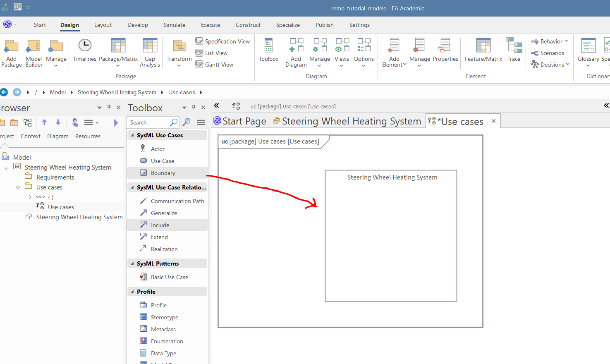Pin the Browser panel
This screenshot has width=610, height=364.
pos(109,108)
